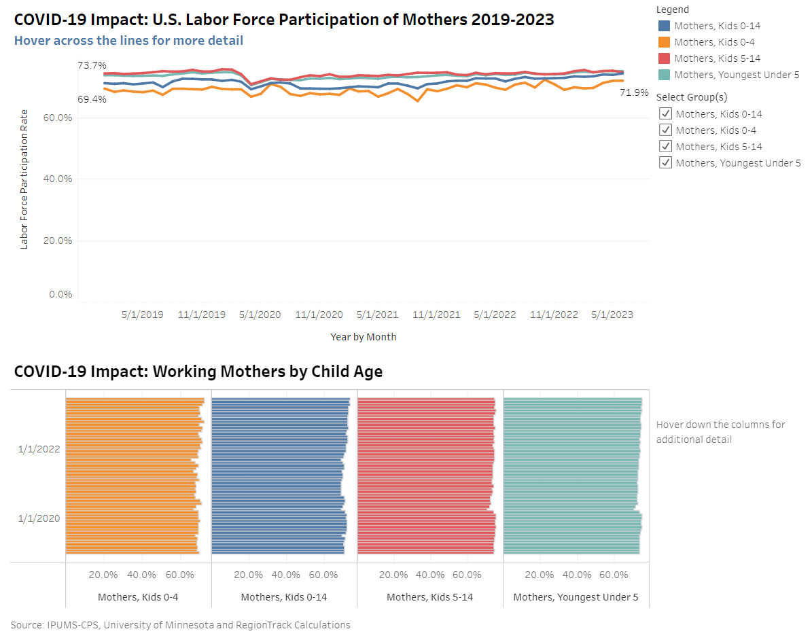Click the orange Kids 0-4 bar chart panel
The height and width of the screenshot is (644, 812).
[x=133, y=476]
